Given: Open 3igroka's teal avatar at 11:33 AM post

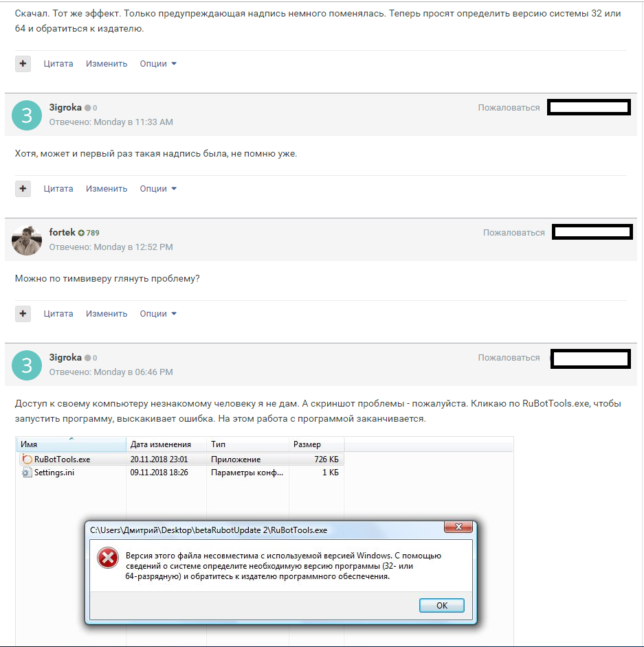Looking at the screenshot, I should 27,115.
